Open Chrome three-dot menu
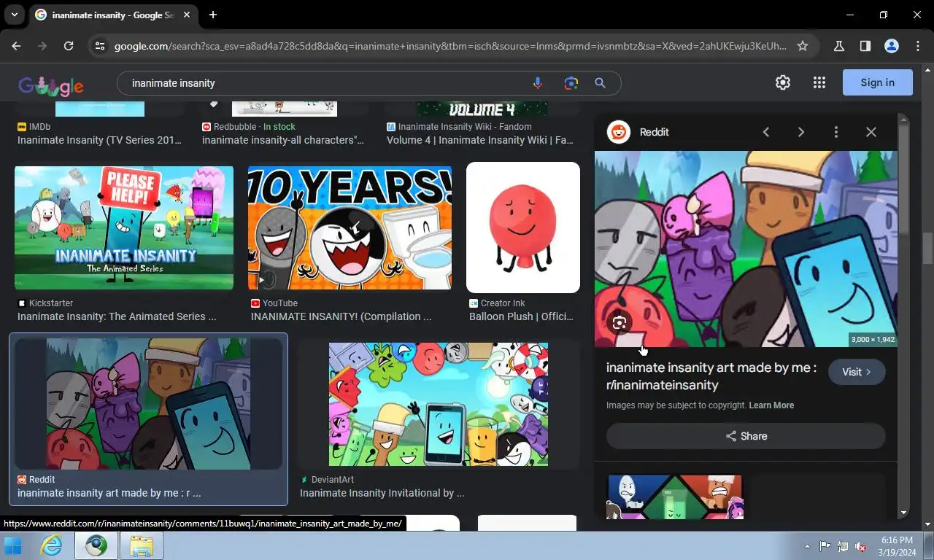The image size is (934, 560). point(918,46)
